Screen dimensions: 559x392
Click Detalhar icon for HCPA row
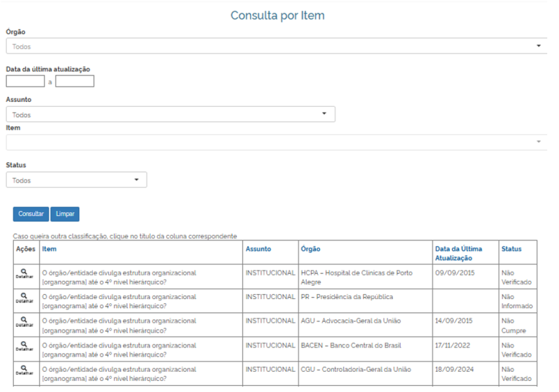(x=24, y=273)
